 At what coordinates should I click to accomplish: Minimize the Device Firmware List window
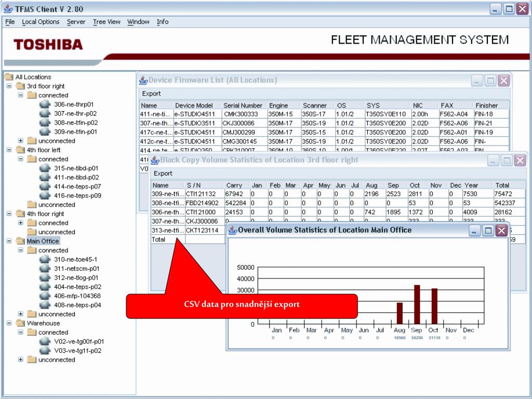coord(477,81)
